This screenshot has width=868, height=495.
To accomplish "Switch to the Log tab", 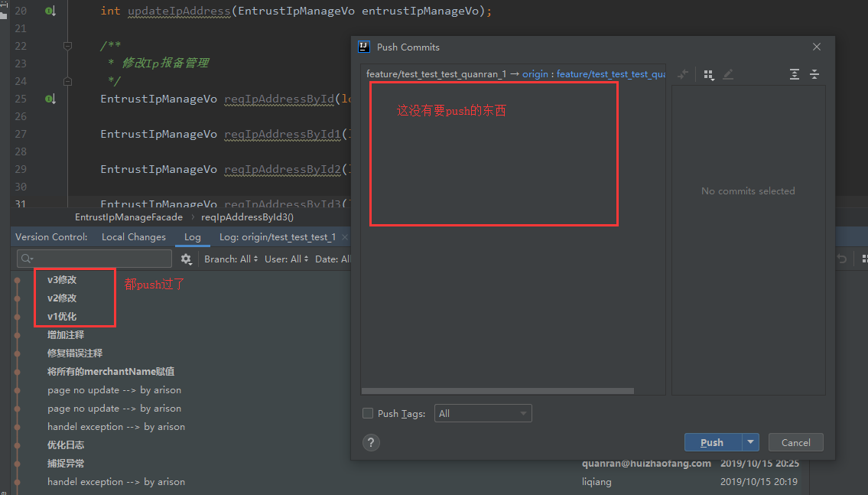I will tap(193, 237).
